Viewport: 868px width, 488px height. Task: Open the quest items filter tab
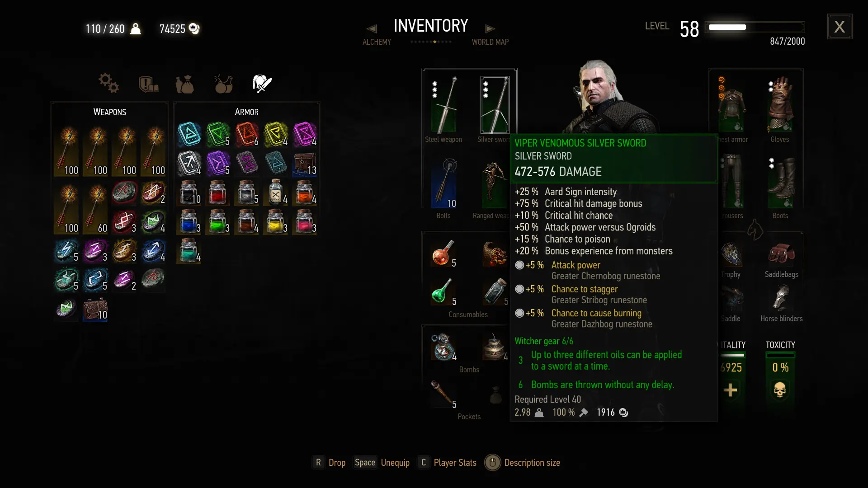click(x=148, y=84)
